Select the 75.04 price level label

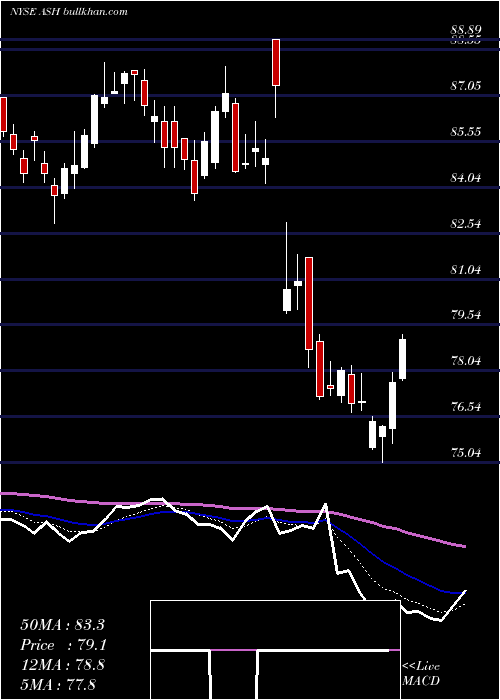click(x=466, y=453)
